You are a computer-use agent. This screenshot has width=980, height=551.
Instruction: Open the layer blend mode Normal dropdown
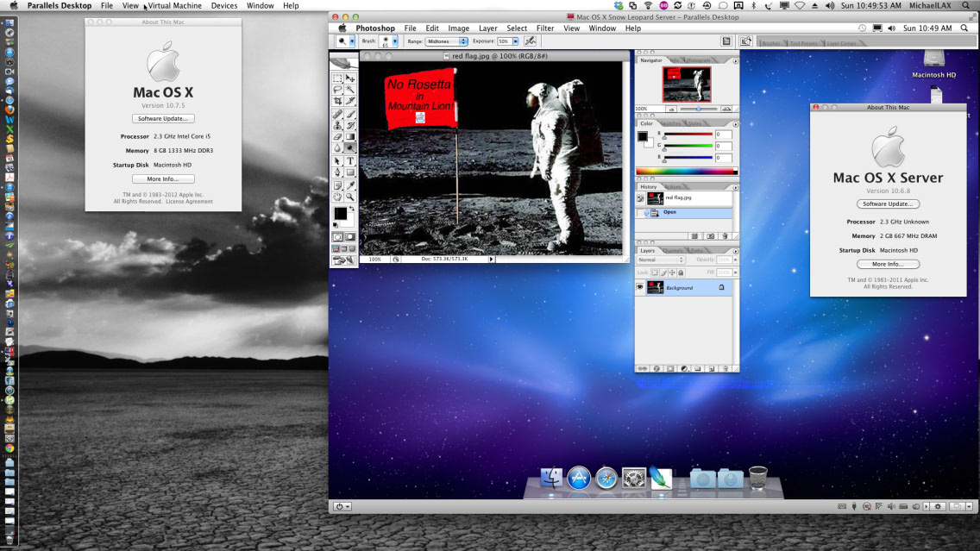coord(660,260)
